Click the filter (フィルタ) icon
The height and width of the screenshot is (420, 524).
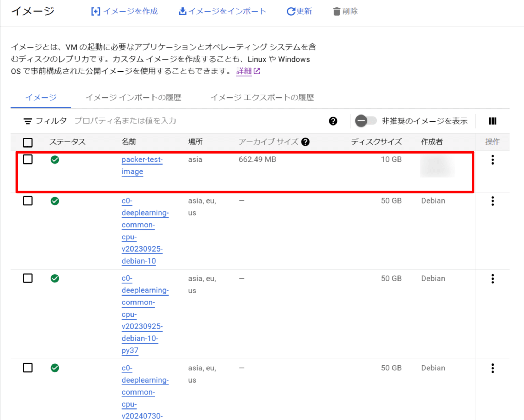pyautogui.click(x=28, y=121)
